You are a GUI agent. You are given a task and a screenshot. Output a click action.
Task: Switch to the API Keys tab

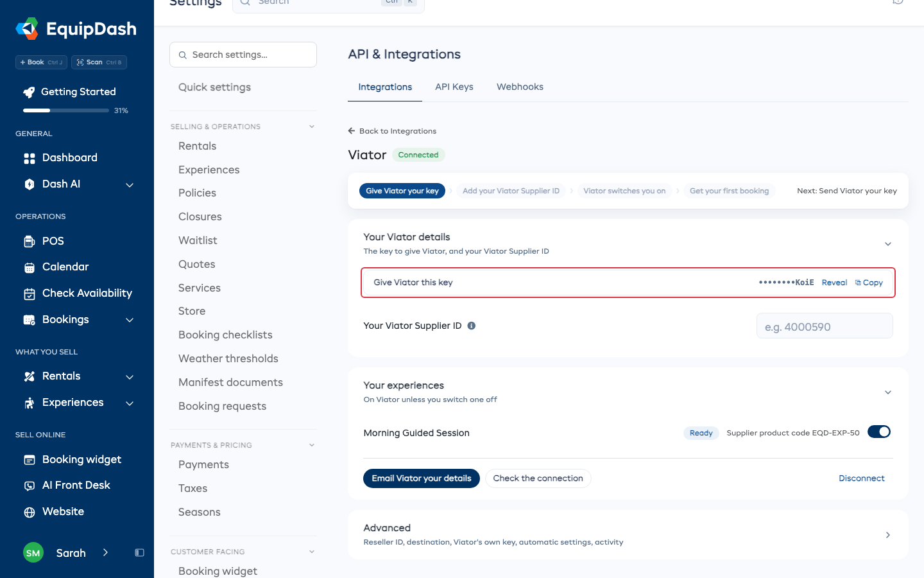click(x=454, y=87)
